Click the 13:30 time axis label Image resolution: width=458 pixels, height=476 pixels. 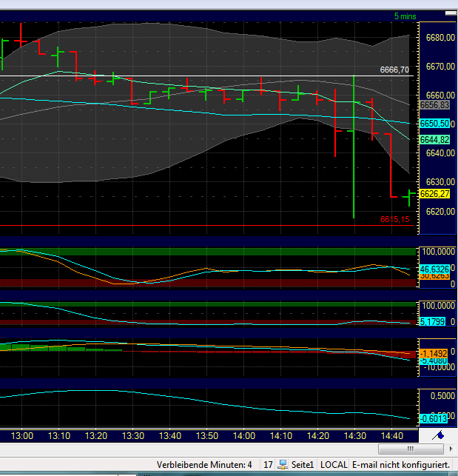point(133,436)
